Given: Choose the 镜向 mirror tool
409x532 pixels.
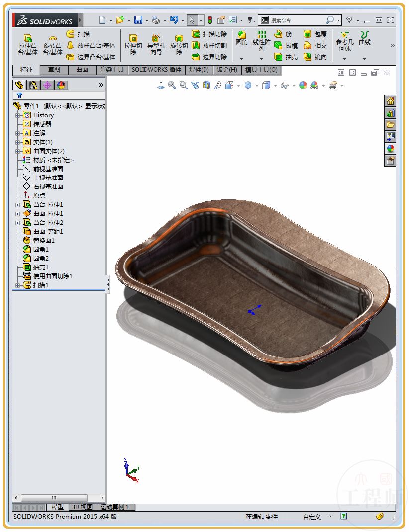Looking at the screenshot, I should 315,57.
